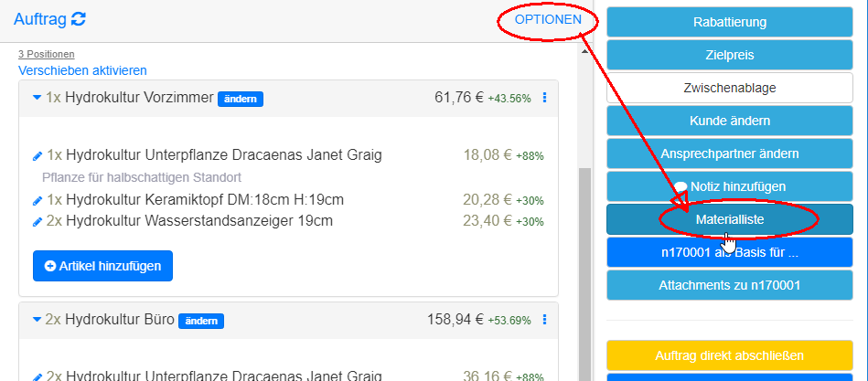The width and height of the screenshot is (868, 381).
Task: Click the Artikel hinzufügen button
Action: tap(102, 266)
